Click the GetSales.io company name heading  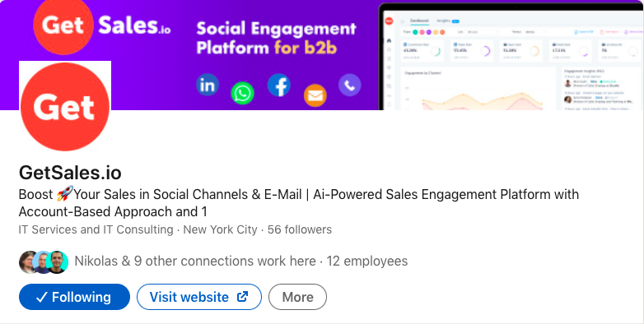click(x=70, y=173)
